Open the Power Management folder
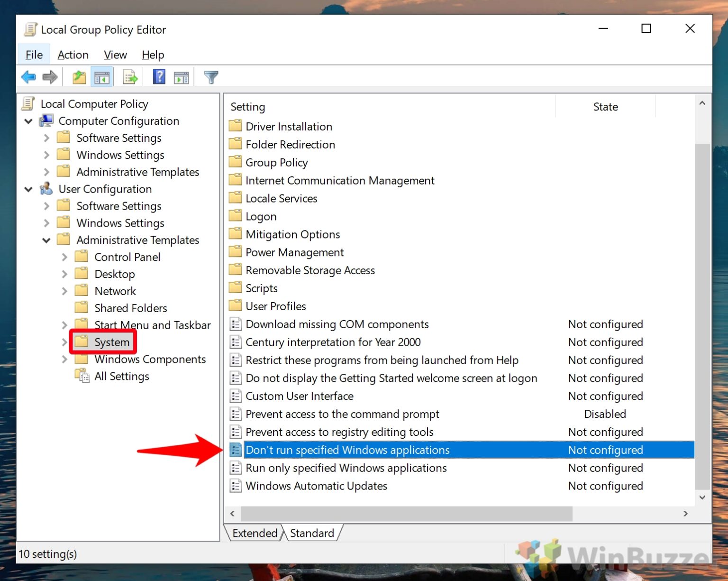Viewport: 728px width, 581px height. pyautogui.click(x=294, y=252)
